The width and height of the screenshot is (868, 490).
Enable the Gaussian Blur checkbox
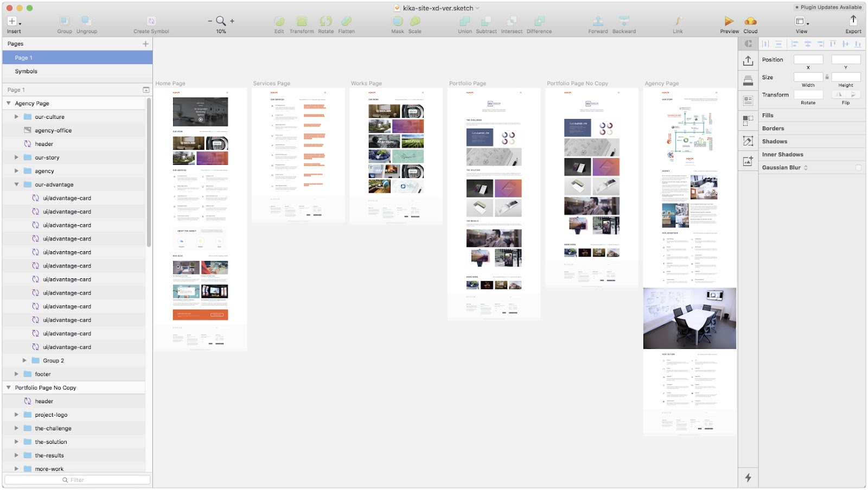858,168
